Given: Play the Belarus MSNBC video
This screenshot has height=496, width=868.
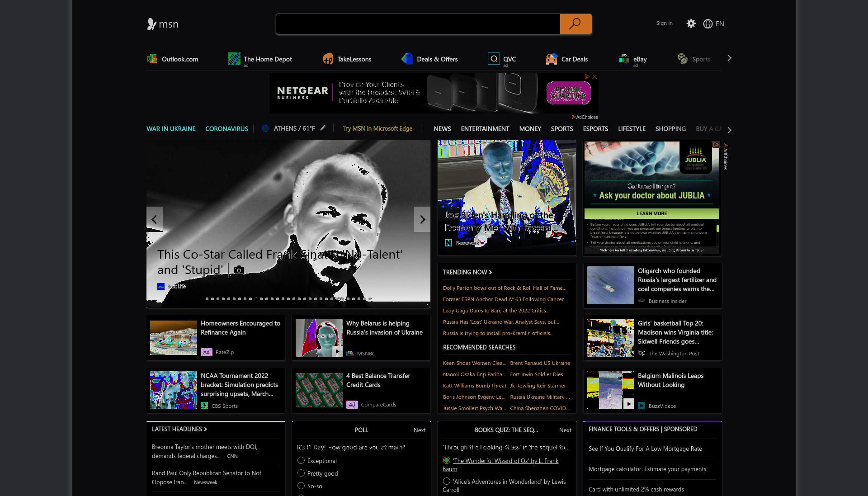Looking at the screenshot, I should pos(337,351).
